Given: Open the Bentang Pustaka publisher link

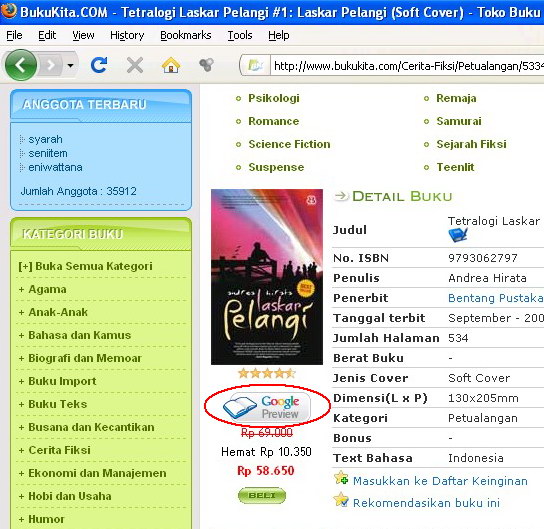Looking at the screenshot, I should pos(495,298).
